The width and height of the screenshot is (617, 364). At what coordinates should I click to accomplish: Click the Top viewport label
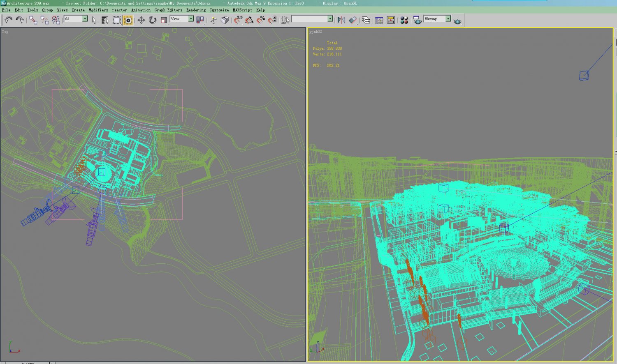[5, 31]
